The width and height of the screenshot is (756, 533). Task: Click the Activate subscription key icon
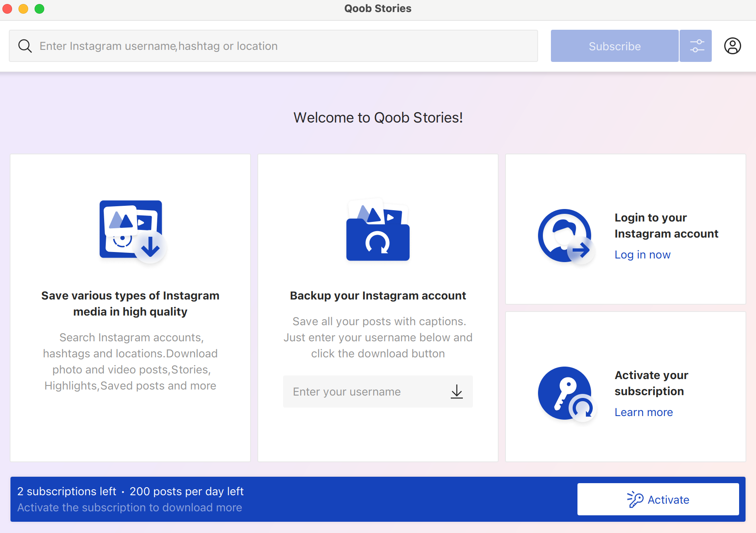[566, 394]
